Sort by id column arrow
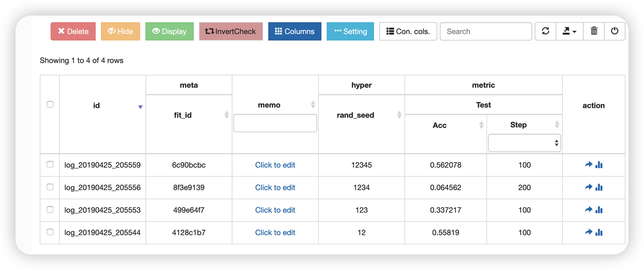This screenshot has height=270, width=644. coord(140,107)
